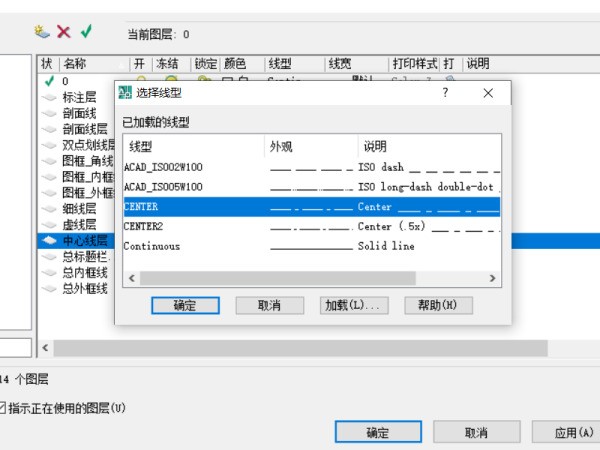Select the 总内框线 layer name
The height and width of the screenshot is (450, 600).
(85, 273)
